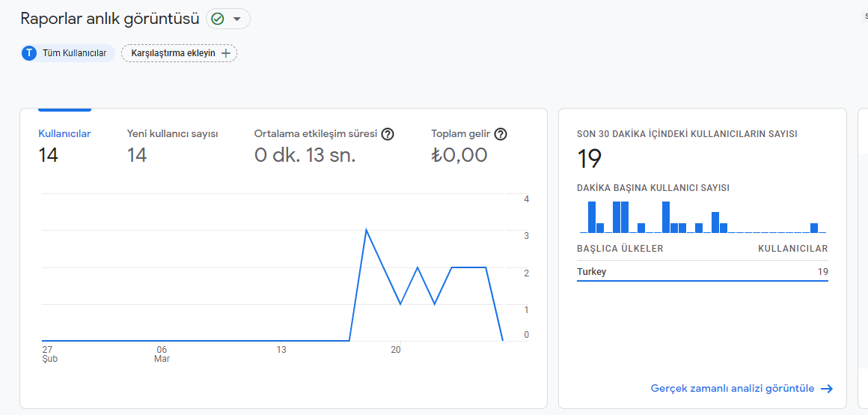868x415 pixels.
Task: Click the 19 users in last 30 minutes
Action: click(590, 159)
